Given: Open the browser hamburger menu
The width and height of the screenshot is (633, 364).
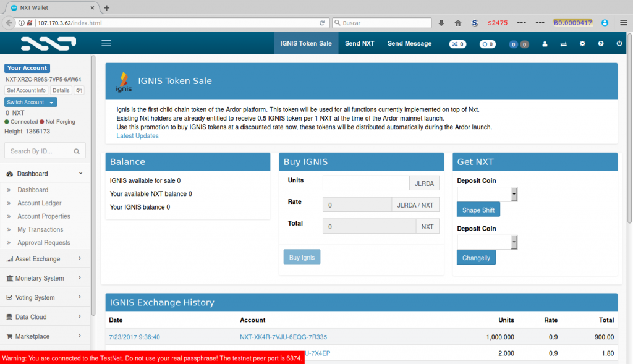Looking at the screenshot, I should 624,23.
